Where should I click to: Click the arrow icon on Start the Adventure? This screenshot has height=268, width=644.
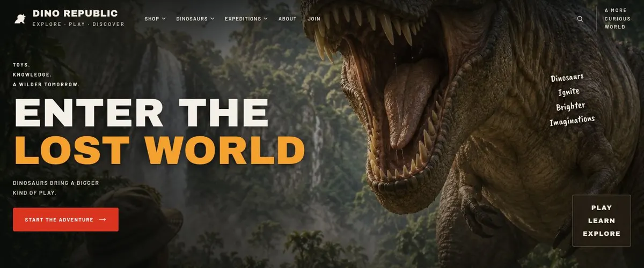point(103,220)
